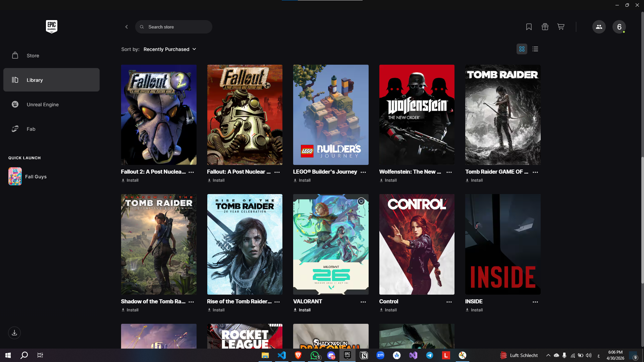
Task: Install Control
Action: pyautogui.click(x=388, y=310)
